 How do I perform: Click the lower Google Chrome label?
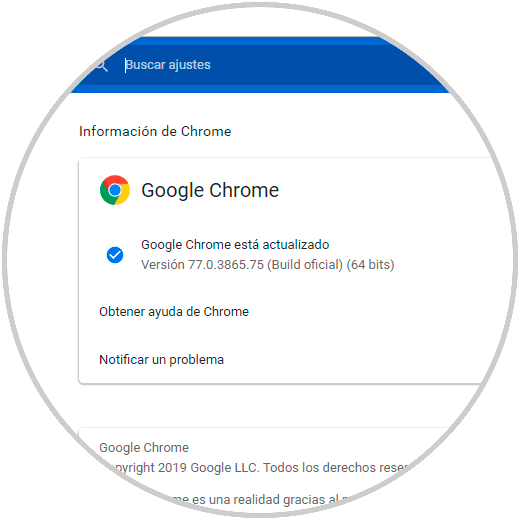(x=144, y=448)
